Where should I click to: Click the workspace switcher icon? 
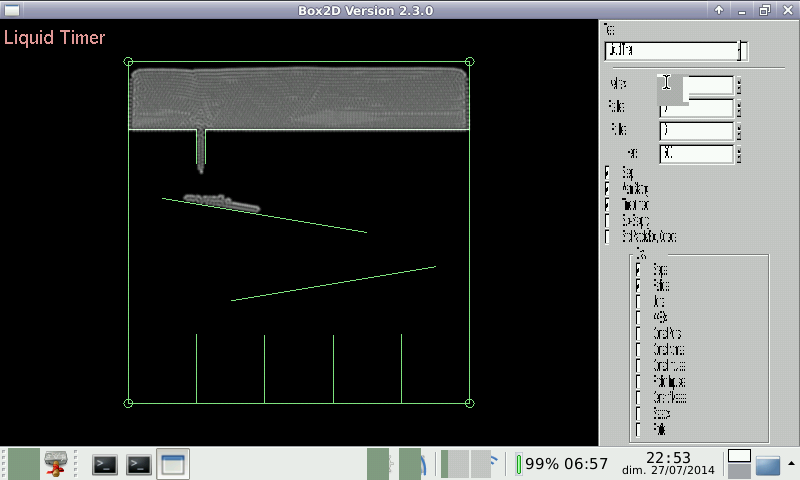pyautogui.click(x=739, y=464)
